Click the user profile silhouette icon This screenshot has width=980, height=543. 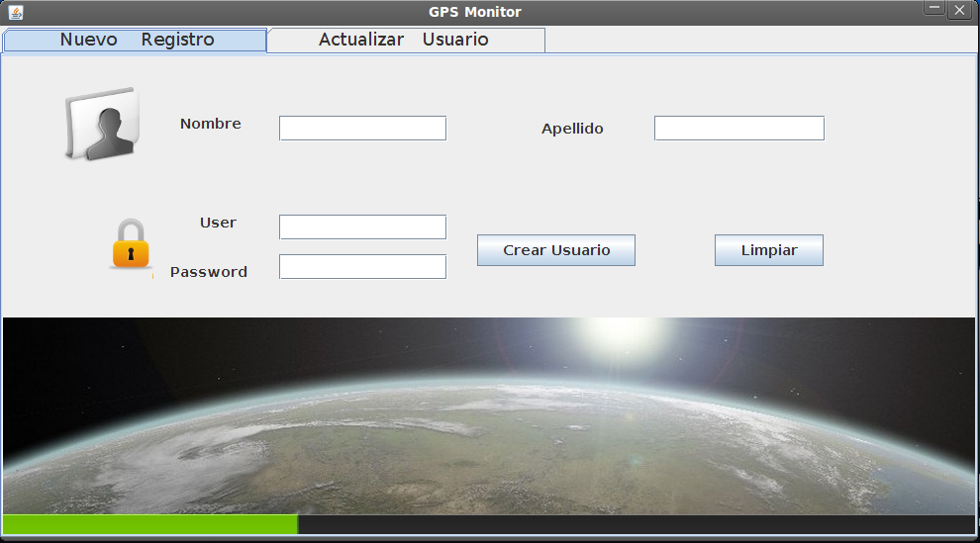tap(102, 124)
